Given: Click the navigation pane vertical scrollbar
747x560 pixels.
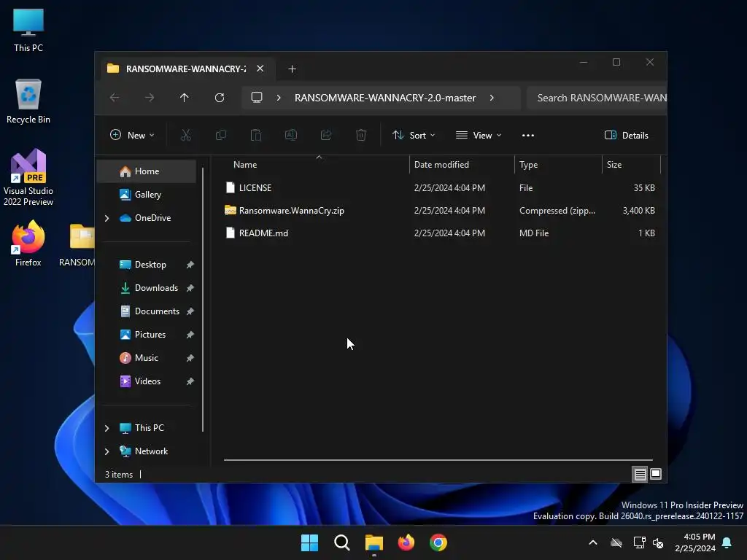Looking at the screenshot, I should (x=203, y=300).
